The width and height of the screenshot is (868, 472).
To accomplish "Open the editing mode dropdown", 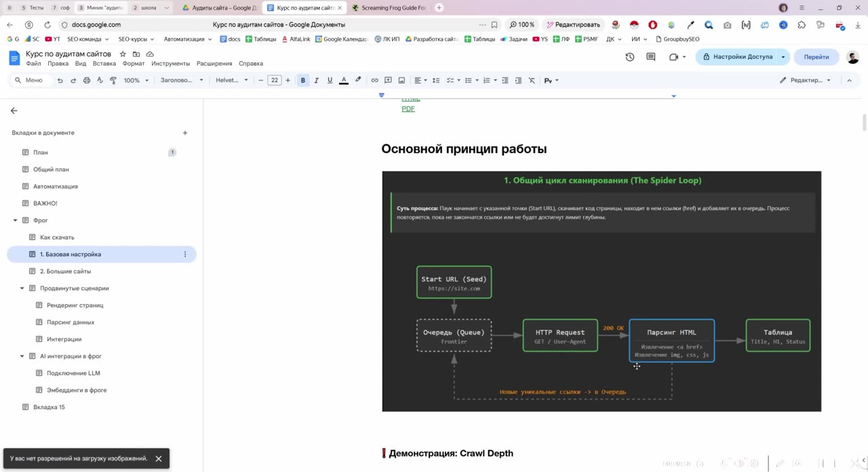I will coord(805,80).
